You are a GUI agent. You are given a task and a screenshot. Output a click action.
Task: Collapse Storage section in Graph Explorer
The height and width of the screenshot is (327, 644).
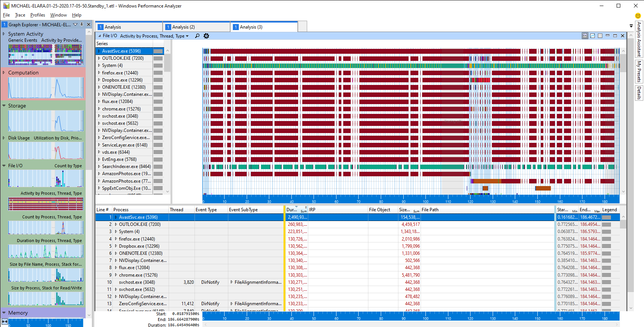4,106
